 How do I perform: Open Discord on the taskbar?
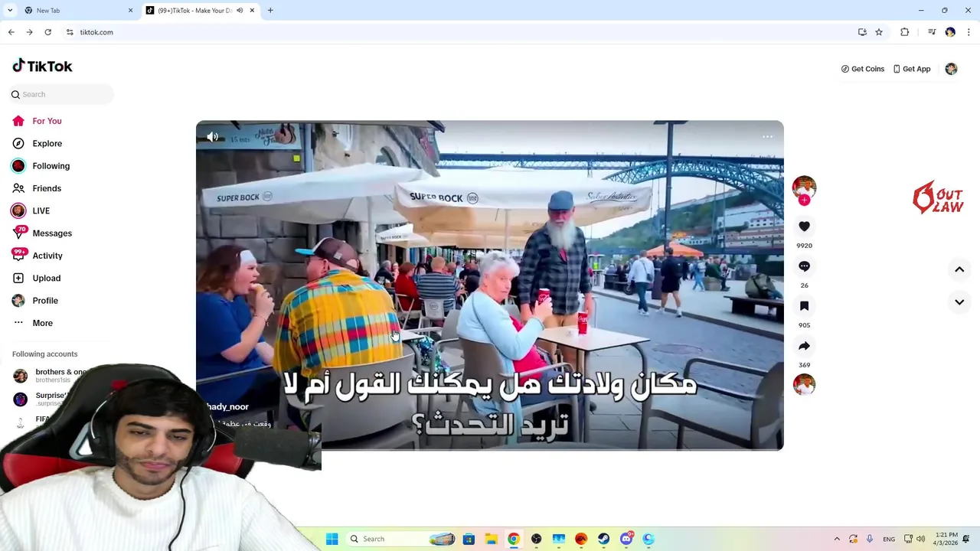626,539
